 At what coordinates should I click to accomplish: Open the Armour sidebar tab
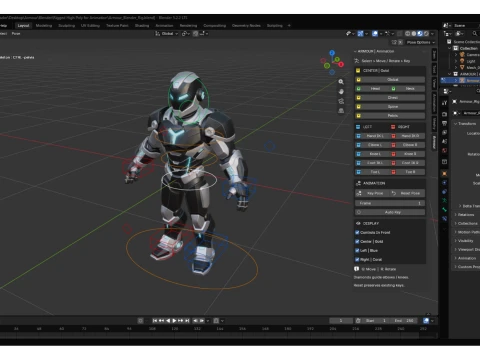[434, 142]
